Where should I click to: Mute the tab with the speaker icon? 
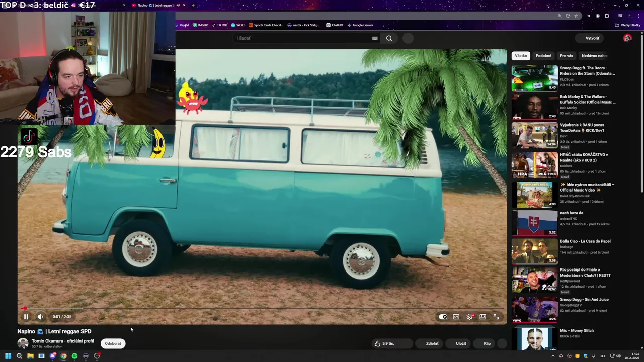[x=178, y=5]
